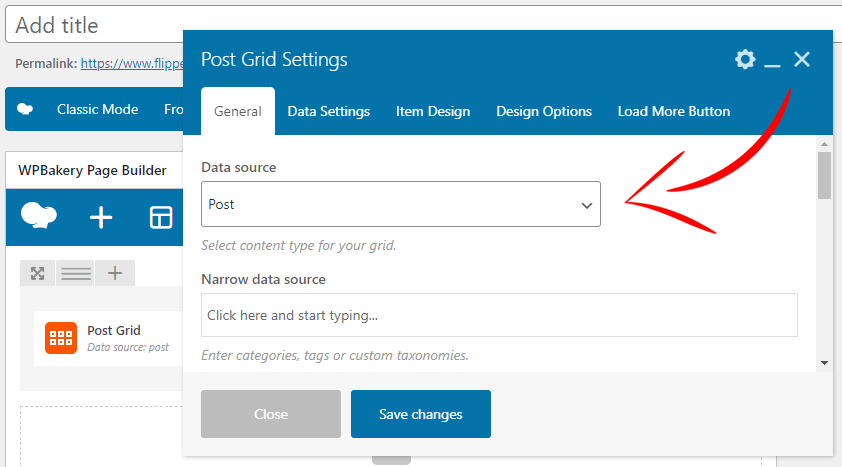The height and width of the screenshot is (467, 842).
Task: Click the gray Close button
Action: (271, 414)
